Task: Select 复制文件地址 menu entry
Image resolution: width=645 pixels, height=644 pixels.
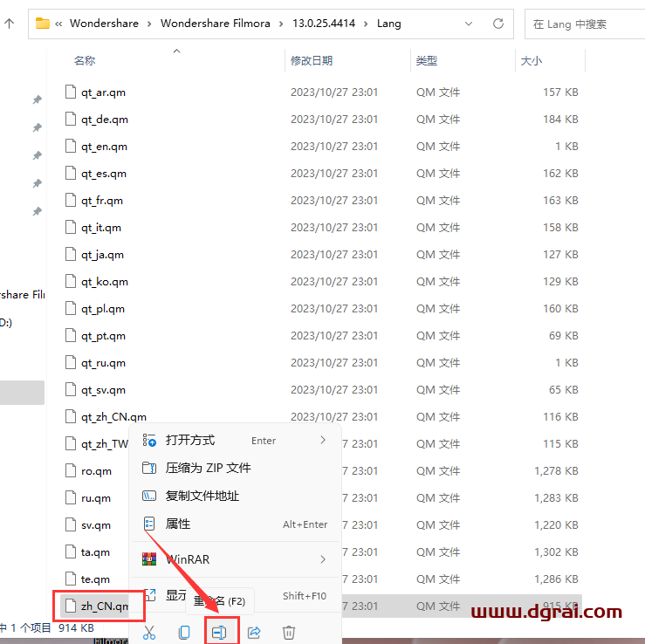Action: tap(235, 496)
